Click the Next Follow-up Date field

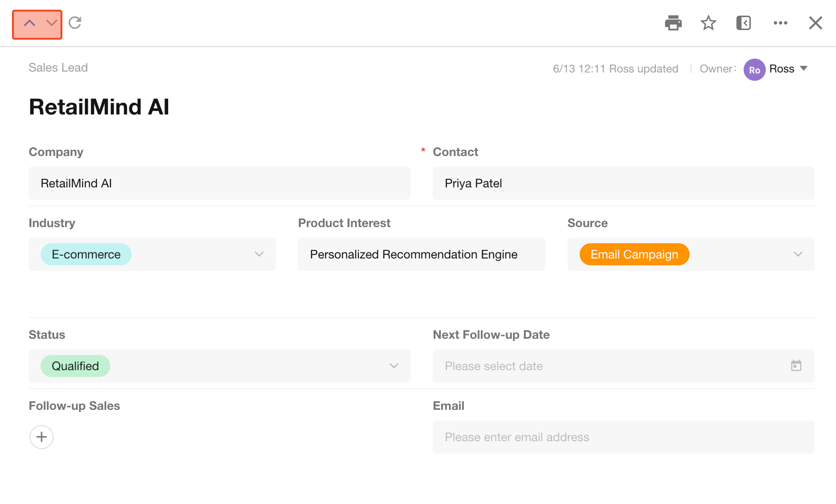(x=610, y=366)
